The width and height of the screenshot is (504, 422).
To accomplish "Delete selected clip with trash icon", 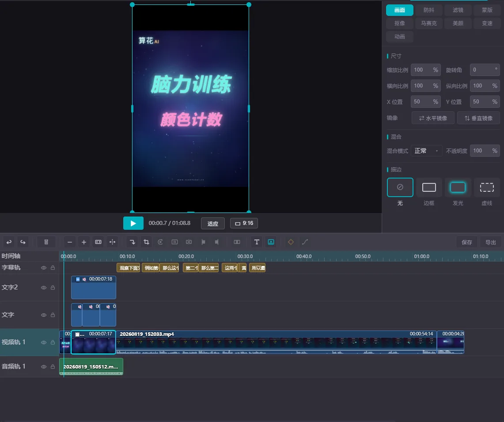I will pos(46,242).
